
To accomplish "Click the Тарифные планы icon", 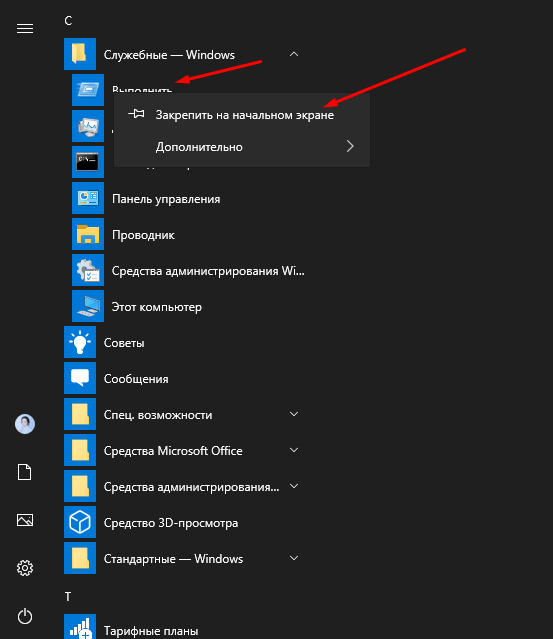I will 80,628.
